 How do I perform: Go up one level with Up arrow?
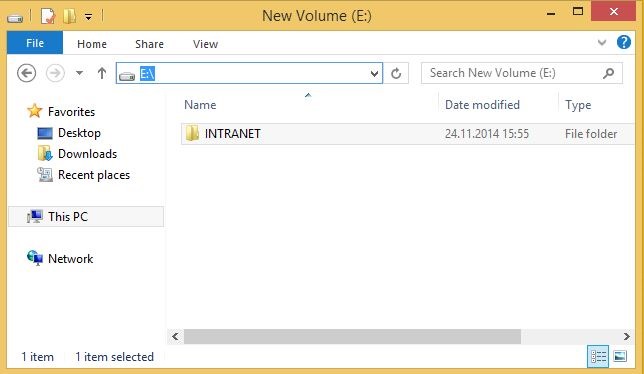[x=102, y=73]
